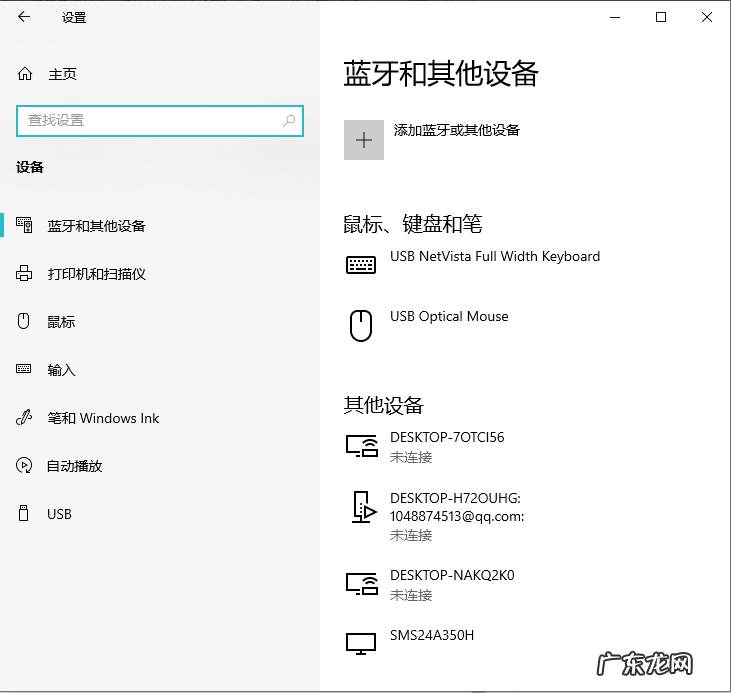Click the mouse icon for USB Optical Mouse
Screen dimensions: 731x693
(x=361, y=326)
